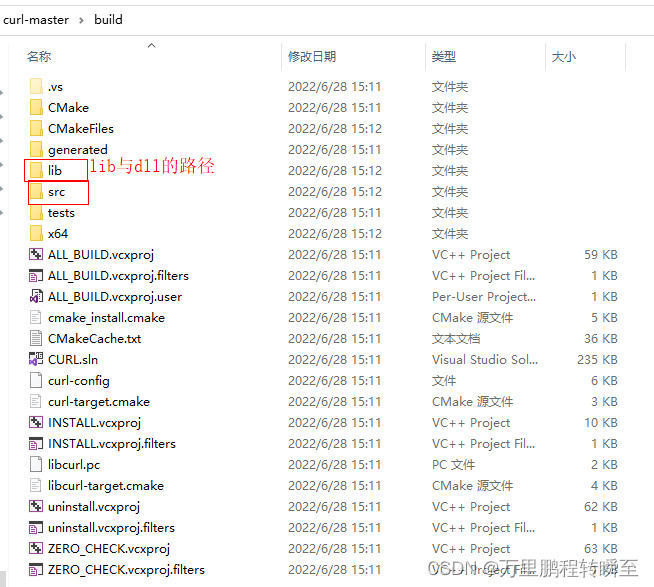The width and height of the screenshot is (654, 587).
Task: Select the file name cmake_install.cmake
Action: [106, 317]
